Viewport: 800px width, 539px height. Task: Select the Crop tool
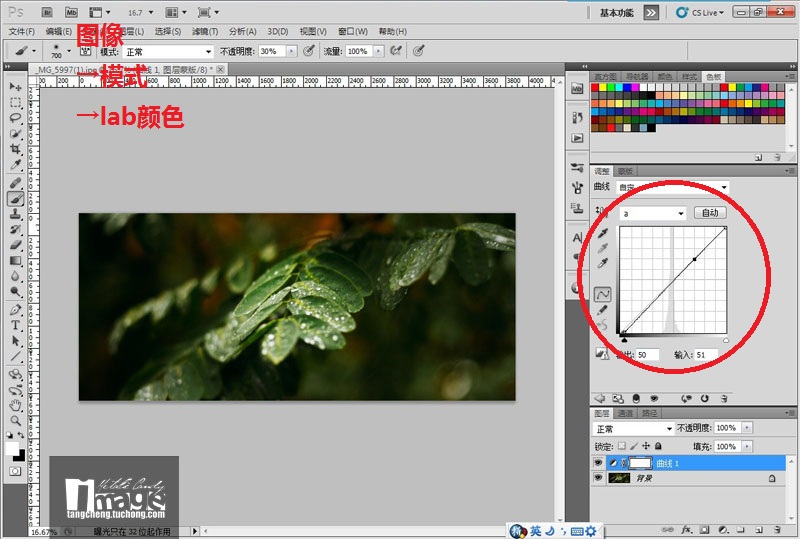point(15,149)
